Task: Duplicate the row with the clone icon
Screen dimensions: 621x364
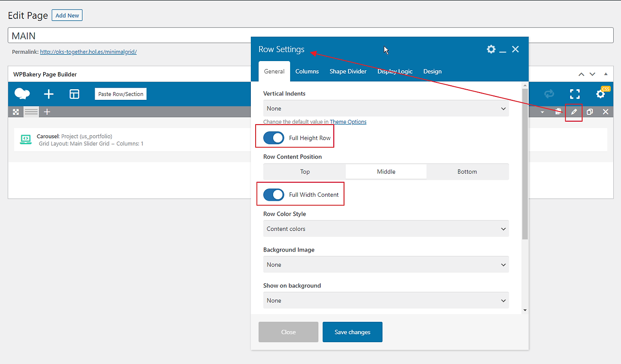Action: click(589, 112)
